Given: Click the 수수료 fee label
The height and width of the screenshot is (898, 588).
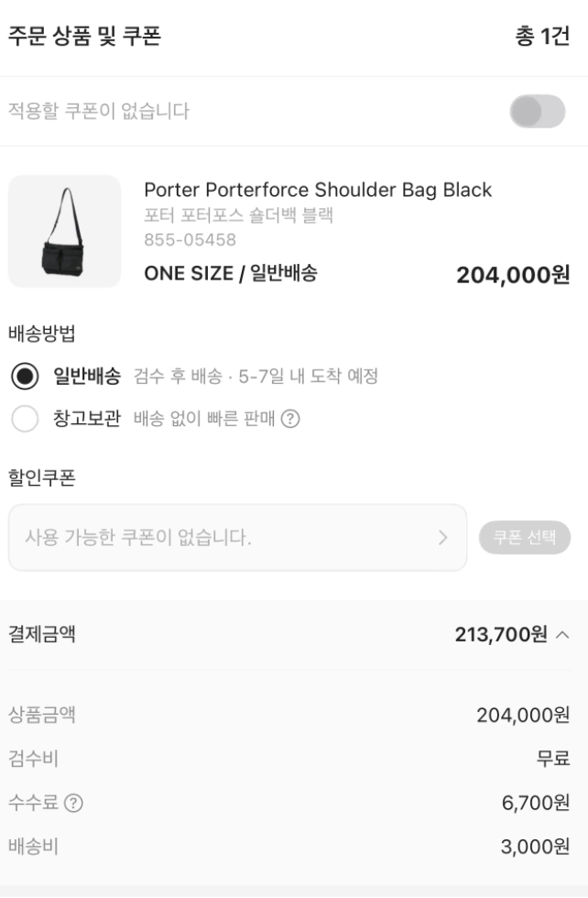Looking at the screenshot, I should (x=33, y=803).
